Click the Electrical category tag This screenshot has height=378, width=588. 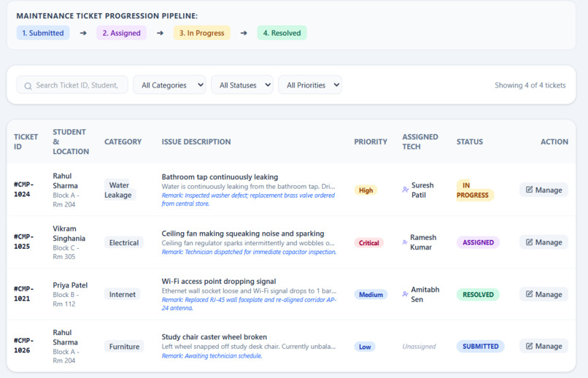(x=124, y=242)
